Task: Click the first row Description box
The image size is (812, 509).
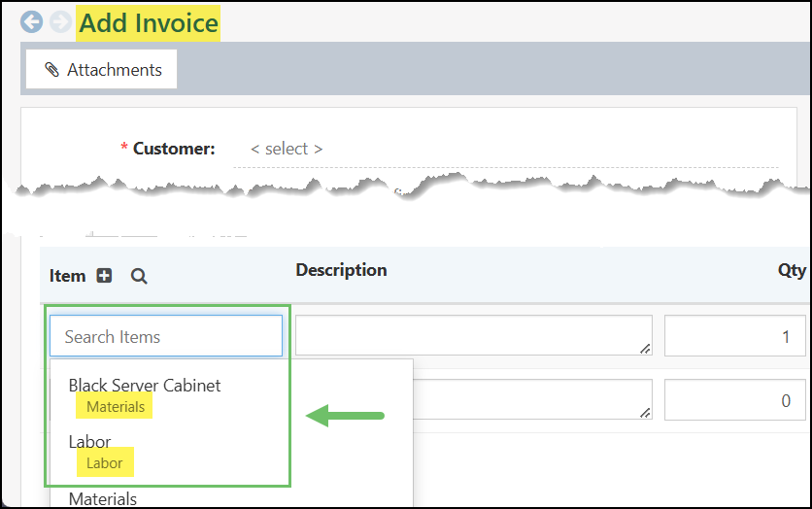Action: pyautogui.click(x=473, y=335)
